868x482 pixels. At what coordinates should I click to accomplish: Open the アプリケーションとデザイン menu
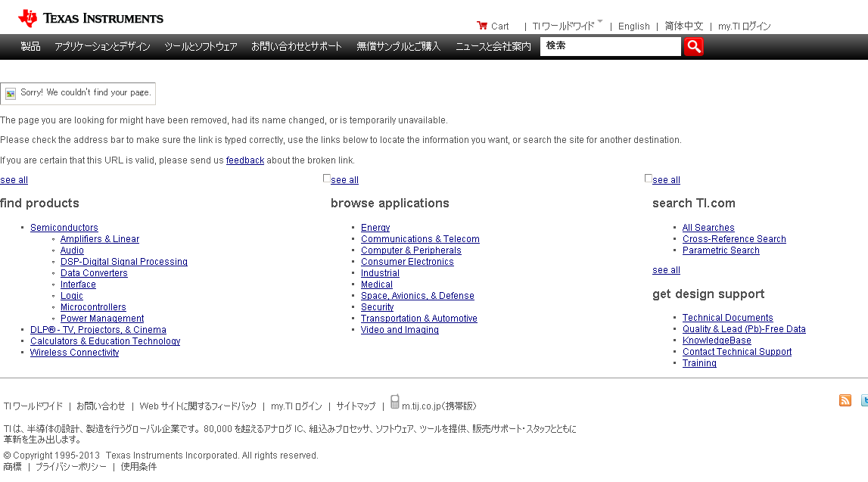pos(102,46)
